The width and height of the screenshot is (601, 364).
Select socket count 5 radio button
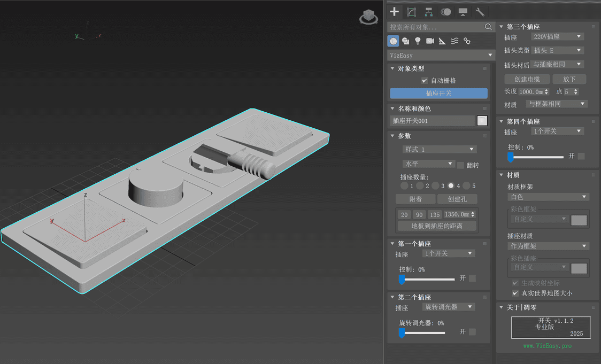(466, 186)
